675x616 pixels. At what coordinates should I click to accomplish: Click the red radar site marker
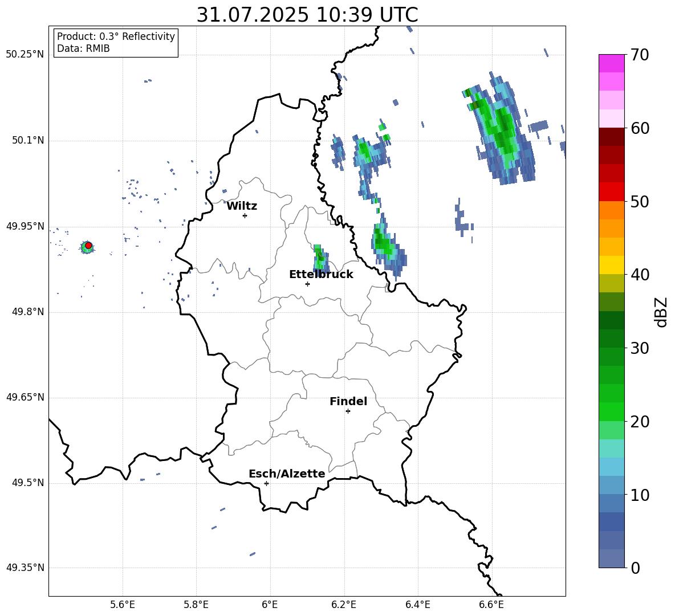tap(88, 246)
